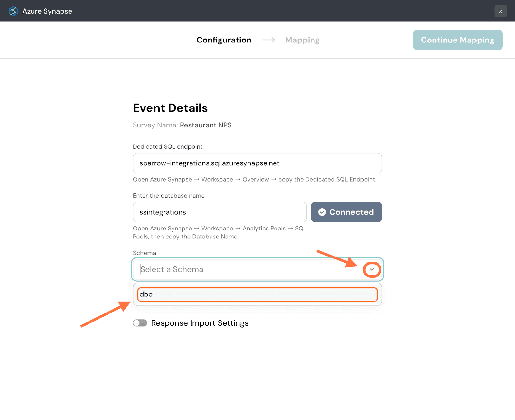This screenshot has width=515, height=420.
Task: Focus the Dedicated SQL endpoint field
Action: [x=257, y=163]
